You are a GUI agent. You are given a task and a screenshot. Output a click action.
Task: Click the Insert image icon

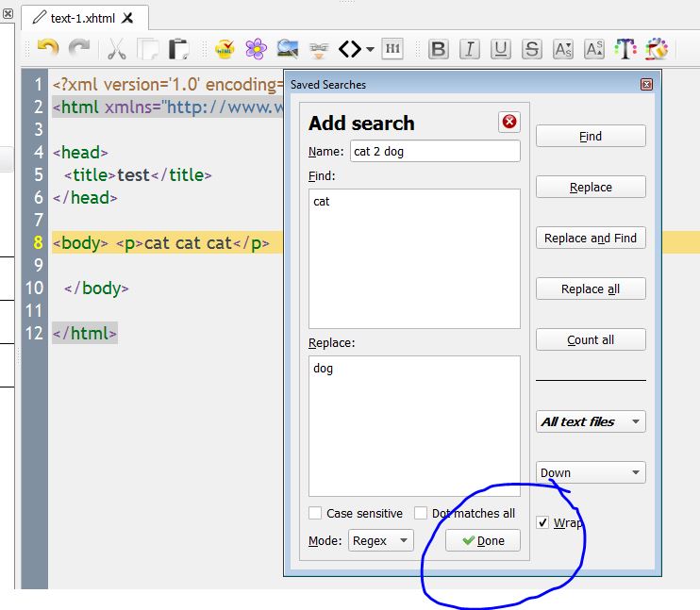(288, 49)
